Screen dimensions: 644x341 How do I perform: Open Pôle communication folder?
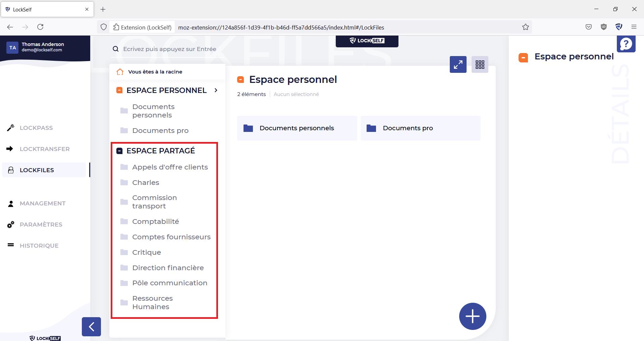170,283
